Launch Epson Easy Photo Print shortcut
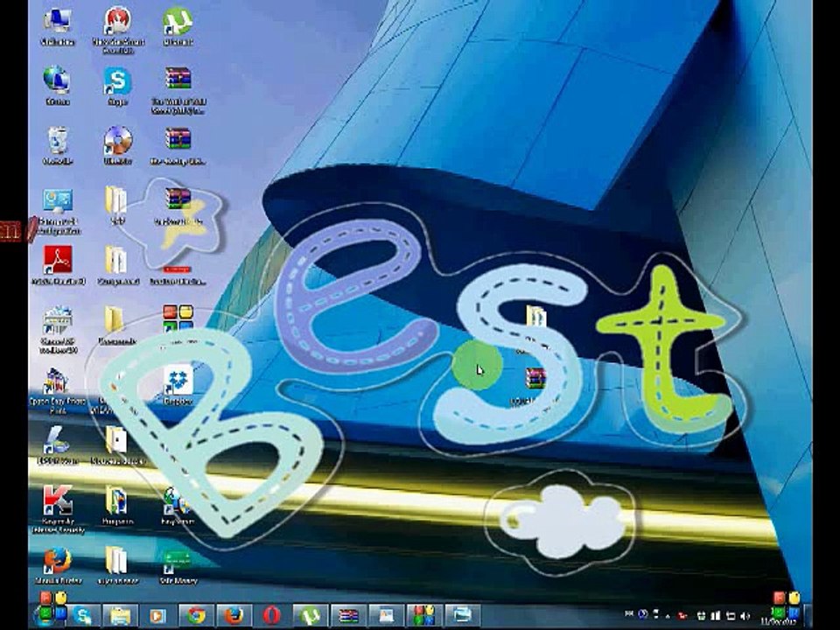The height and width of the screenshot is (630, 840). coord(58,390)
